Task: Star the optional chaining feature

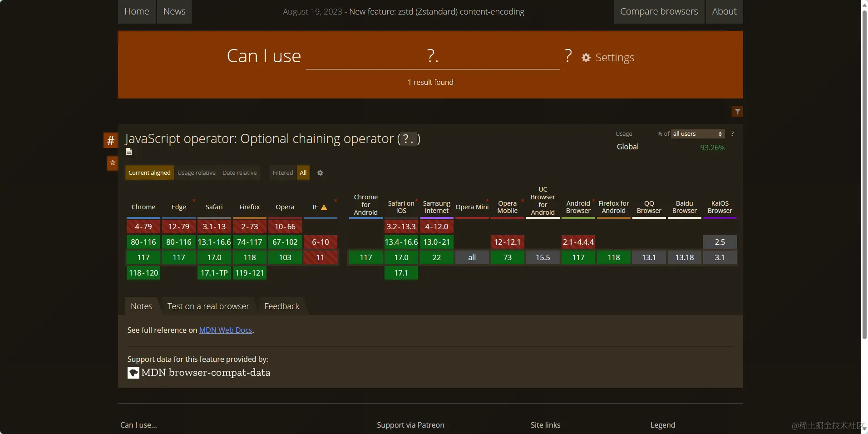Action: (113, 163)
